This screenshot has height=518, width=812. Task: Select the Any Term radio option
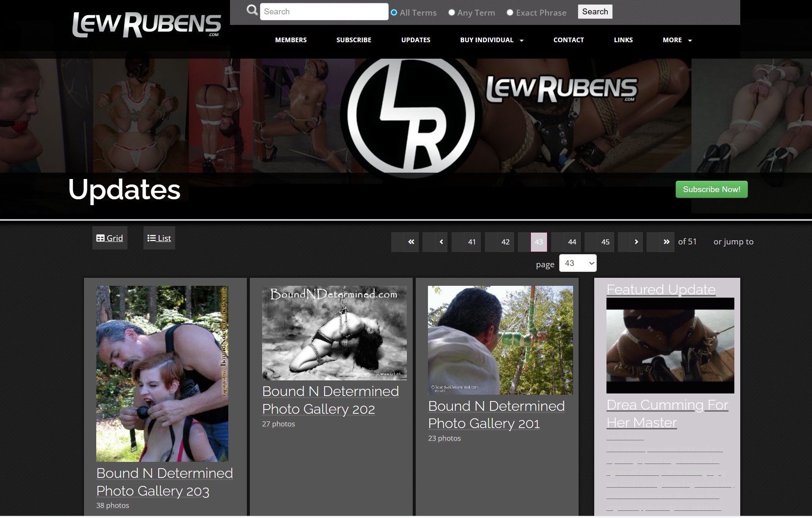[x=452, y=13]
